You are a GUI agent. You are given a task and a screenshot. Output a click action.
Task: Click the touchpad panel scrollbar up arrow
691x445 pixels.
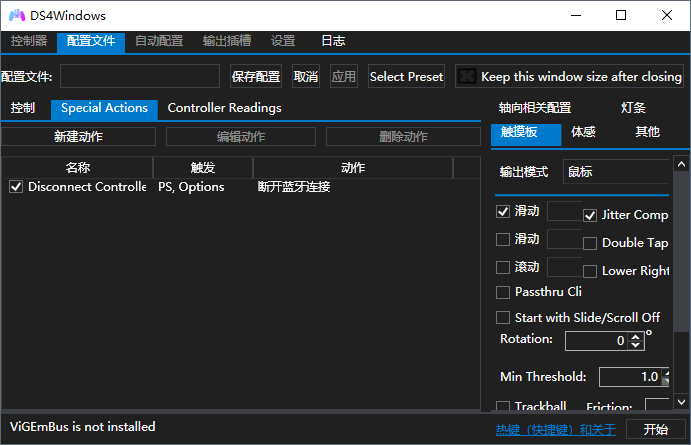(x=681, y=164)
